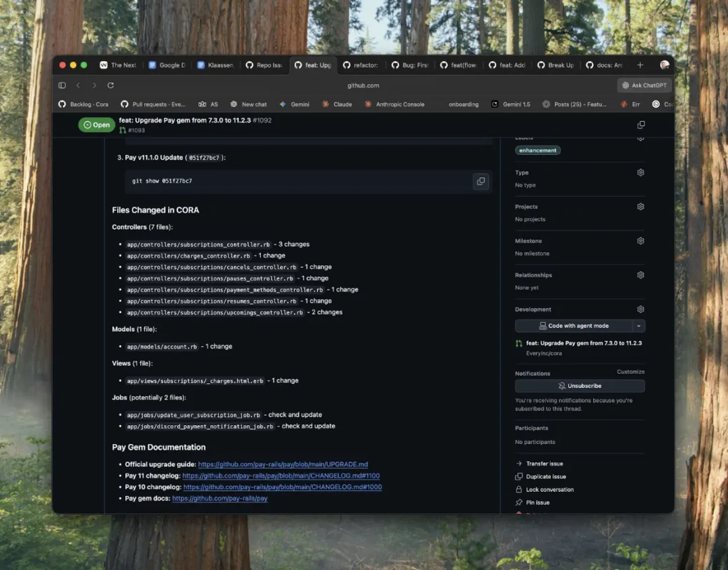Open the Pay gem docs link
Image resolution: width=728 pixels, height=570 pixels.
tap(220, 499)
